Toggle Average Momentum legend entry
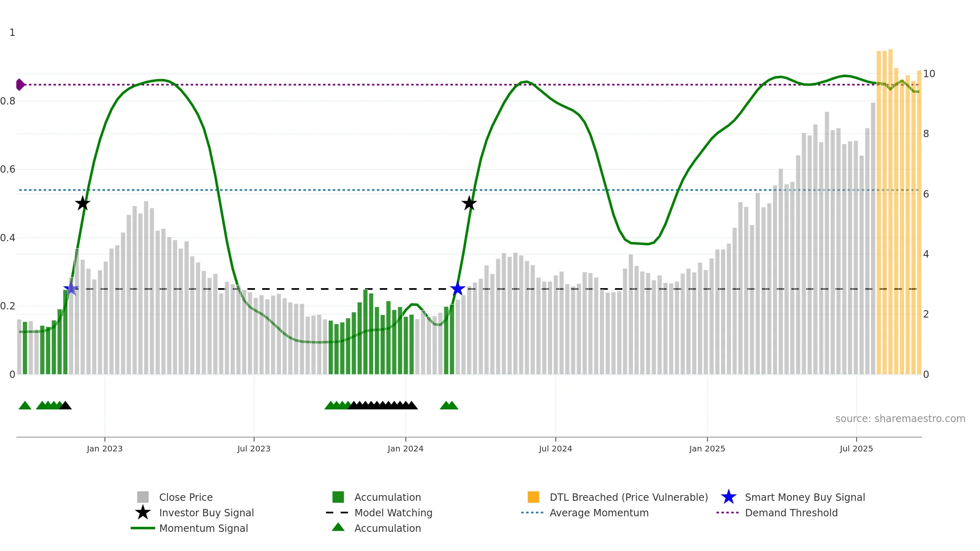980x551 pixels. click(599, 513)
